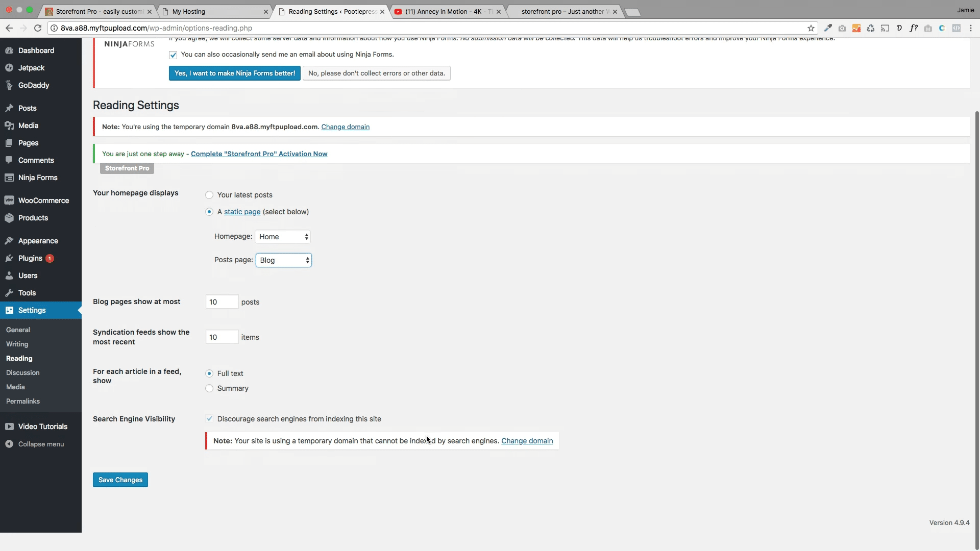Screen dimensions: 980x551
Task: Open the Media settings submenu item
Action: click(x=15, y=387)
